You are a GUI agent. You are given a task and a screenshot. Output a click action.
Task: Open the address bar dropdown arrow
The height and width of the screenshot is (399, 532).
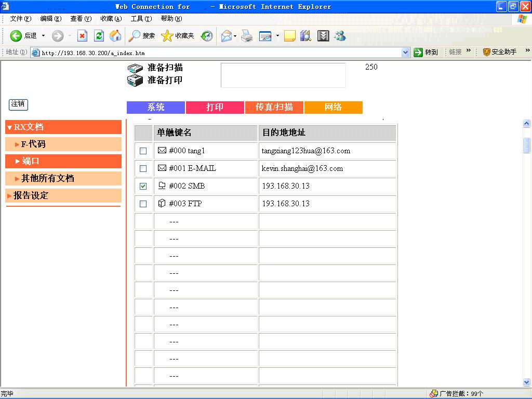pos(406,52)
